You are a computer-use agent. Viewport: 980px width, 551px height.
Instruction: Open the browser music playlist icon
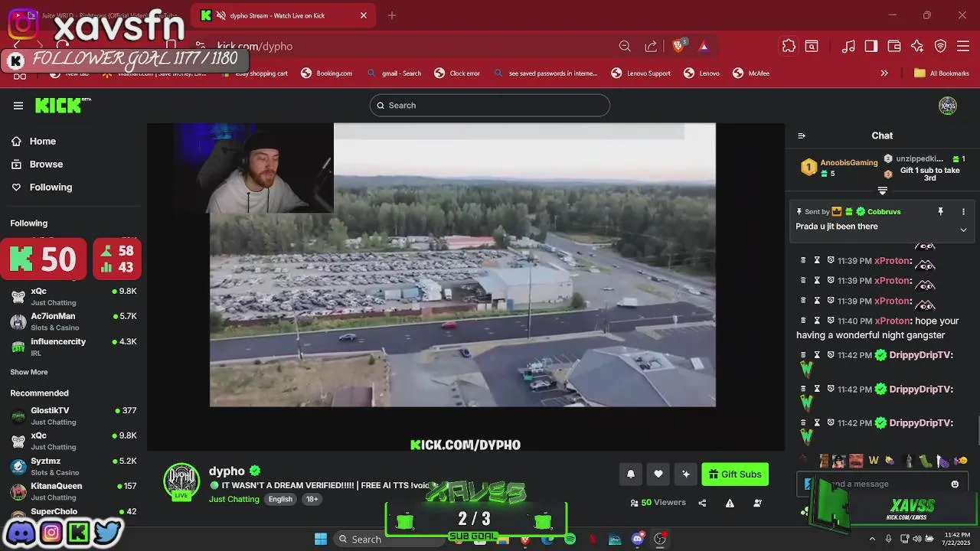848,47
